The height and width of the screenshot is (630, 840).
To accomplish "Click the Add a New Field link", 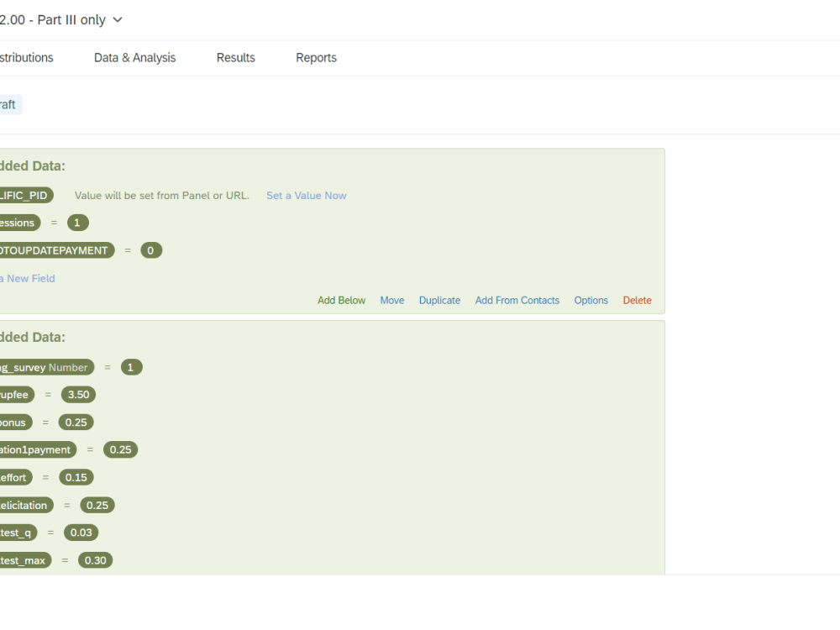I will click(x=28, y=278).
